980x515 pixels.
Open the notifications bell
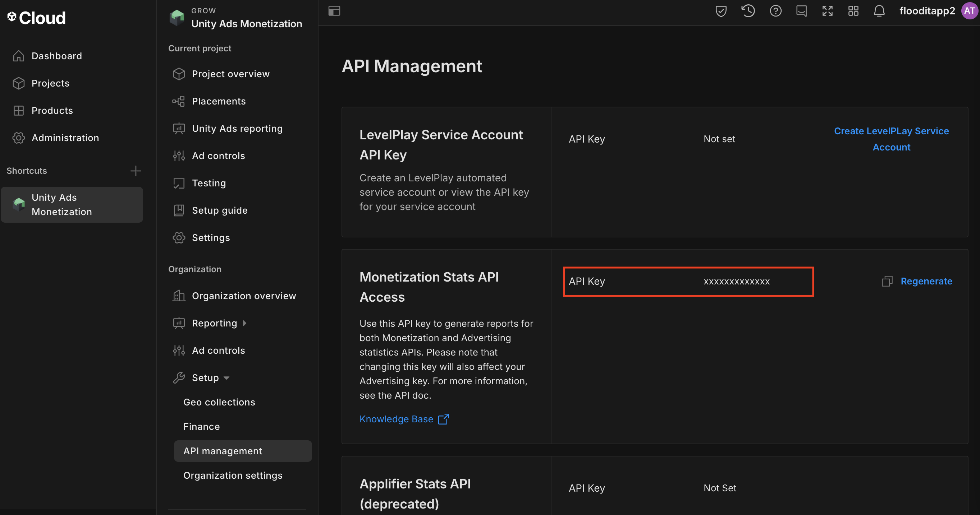pos(879,11)
